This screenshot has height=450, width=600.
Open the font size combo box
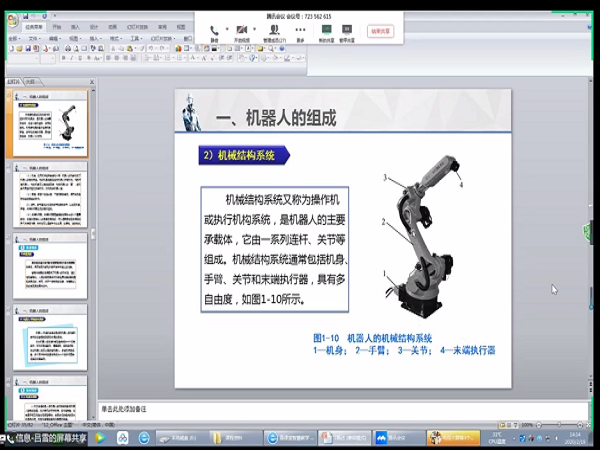48,58
